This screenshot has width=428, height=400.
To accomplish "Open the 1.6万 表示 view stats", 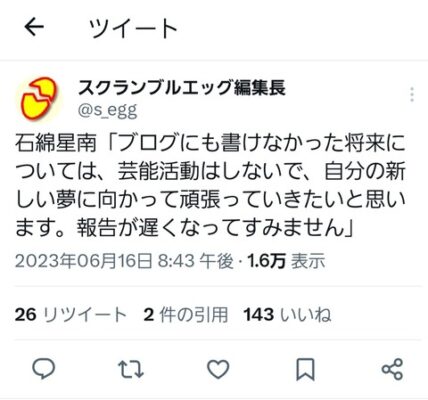I will pyautogui.click(x=286, y=261).
